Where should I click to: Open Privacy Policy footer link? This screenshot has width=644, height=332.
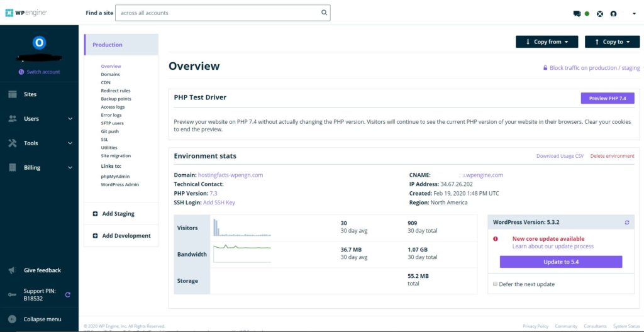(536, 326)
